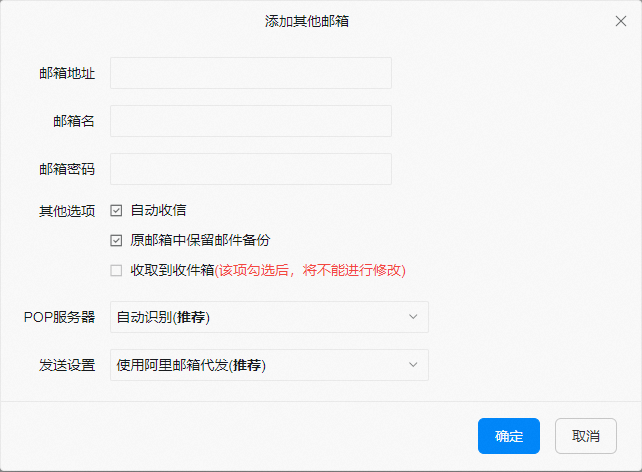Disable the 原邮箱中保留邮件备份 checkbox
This screenshot has height=472, width=642.
tap(116, 241)
